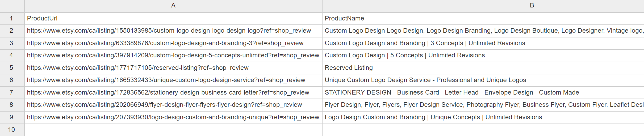Click the stationery-design-business-card URL cell
Image resolution: width=644 pixels, height=136 pixels.
pos(173,92)
